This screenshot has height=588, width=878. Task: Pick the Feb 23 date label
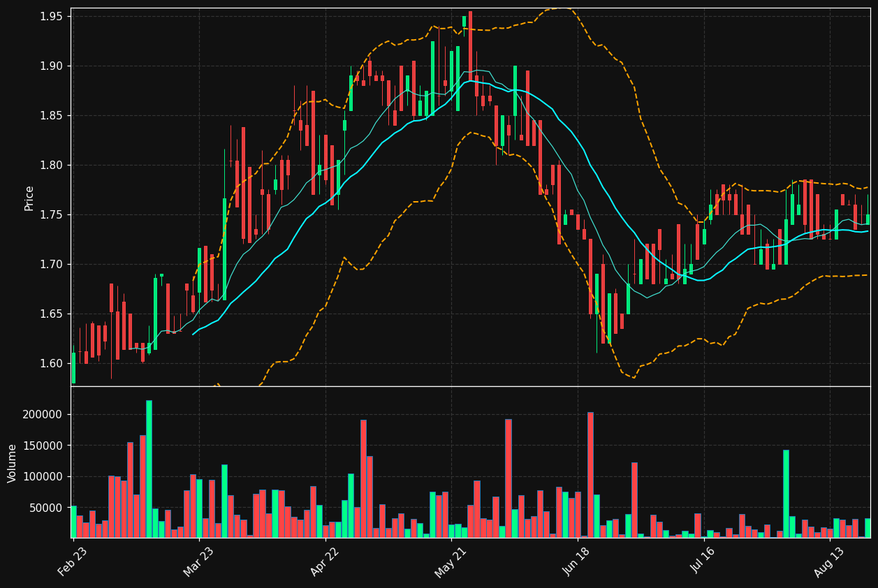coord(72,561)
